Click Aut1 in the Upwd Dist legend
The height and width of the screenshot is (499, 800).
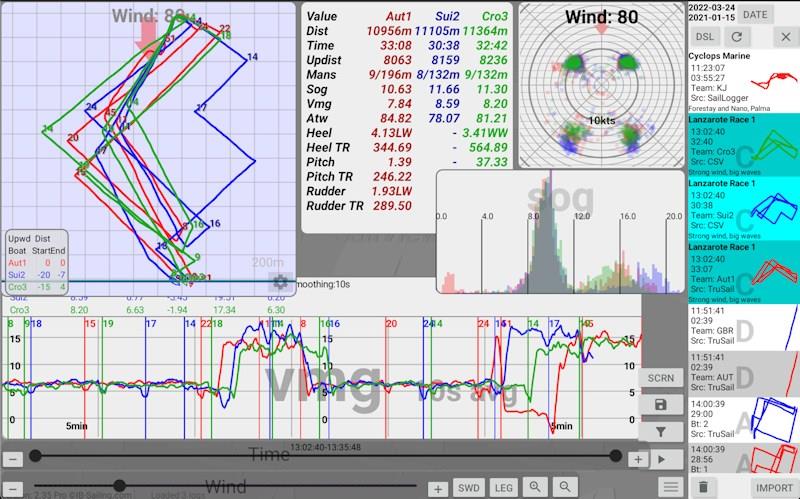(17, 263)
